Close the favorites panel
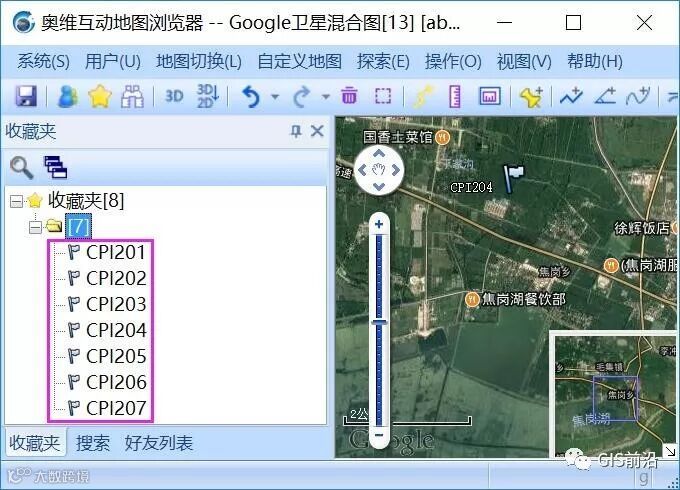This screenshot has height=490, width=680. [x=317, y=131]
